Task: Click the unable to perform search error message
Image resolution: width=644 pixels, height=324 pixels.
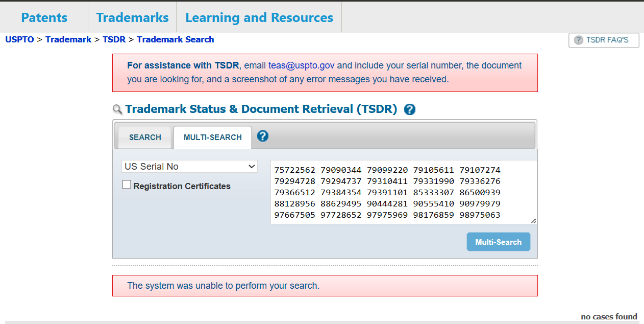Action: [223, 286]
